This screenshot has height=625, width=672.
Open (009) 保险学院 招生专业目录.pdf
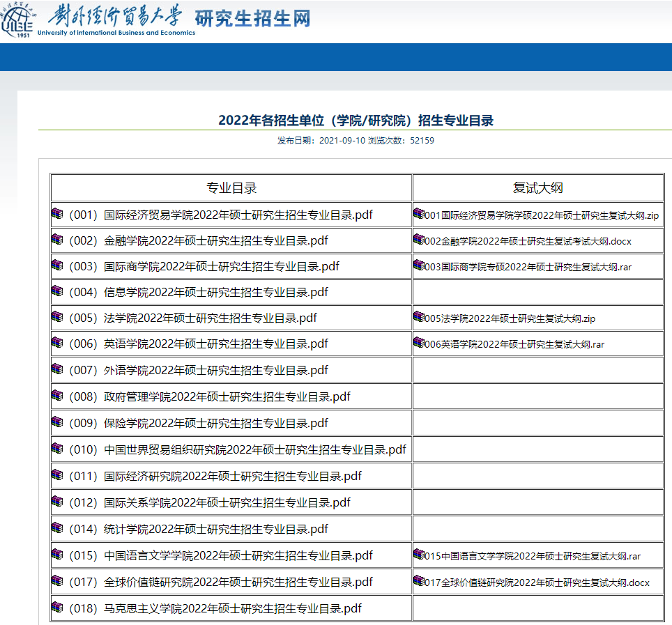(199, 423)
